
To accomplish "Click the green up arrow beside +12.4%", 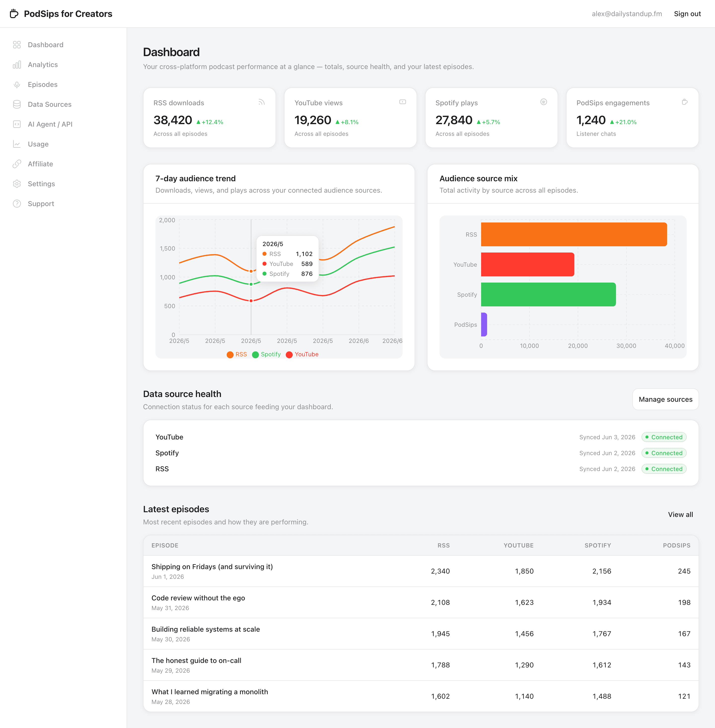I will coord(198,122).
